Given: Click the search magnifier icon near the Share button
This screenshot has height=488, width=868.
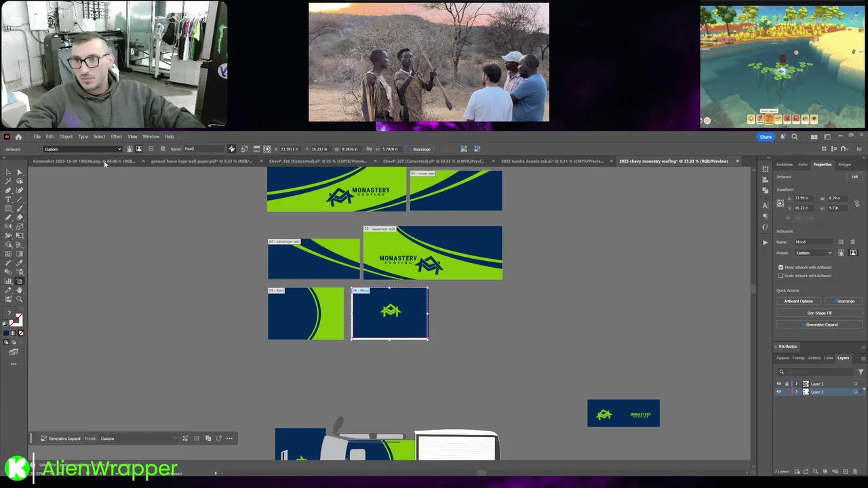Looking at the screenshot, I should tap(795, 137).
